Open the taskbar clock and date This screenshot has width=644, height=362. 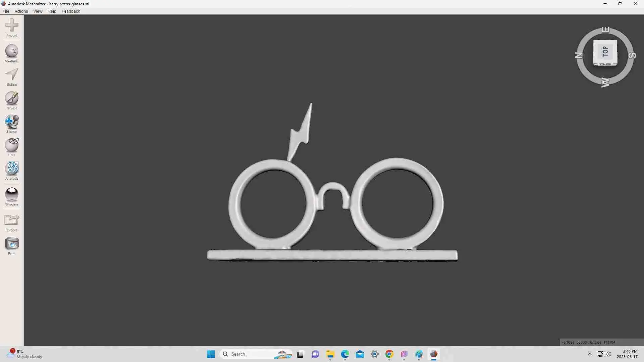coord(627,354)
